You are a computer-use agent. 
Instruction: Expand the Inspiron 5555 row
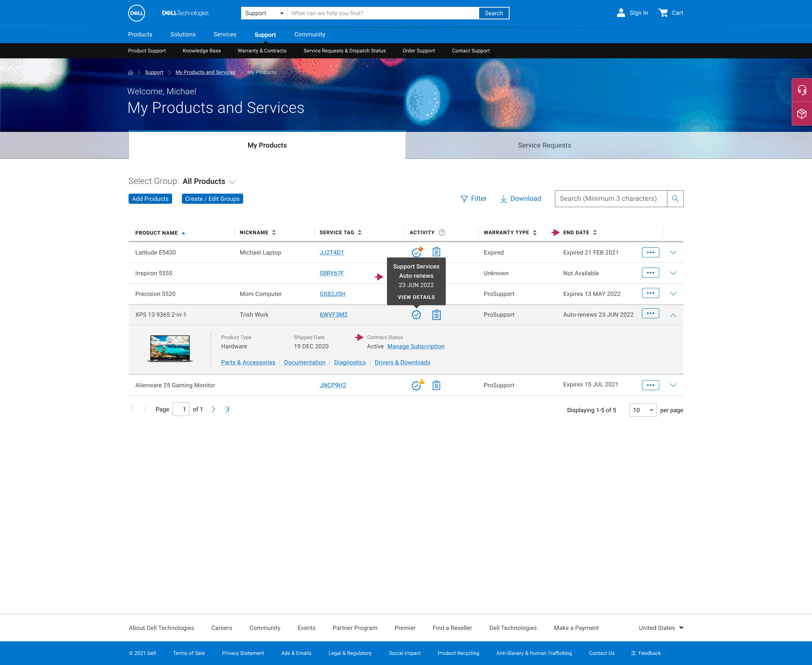pos(673,273)
